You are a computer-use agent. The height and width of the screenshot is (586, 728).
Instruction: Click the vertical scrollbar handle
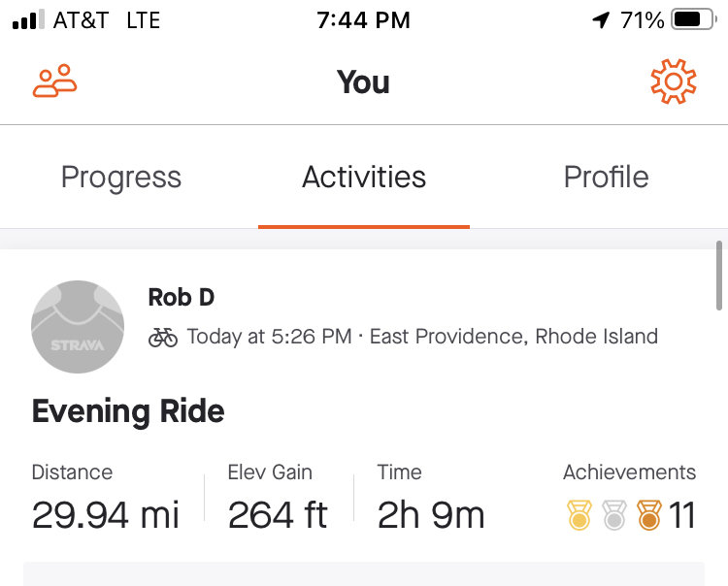(x=719, y=276)
